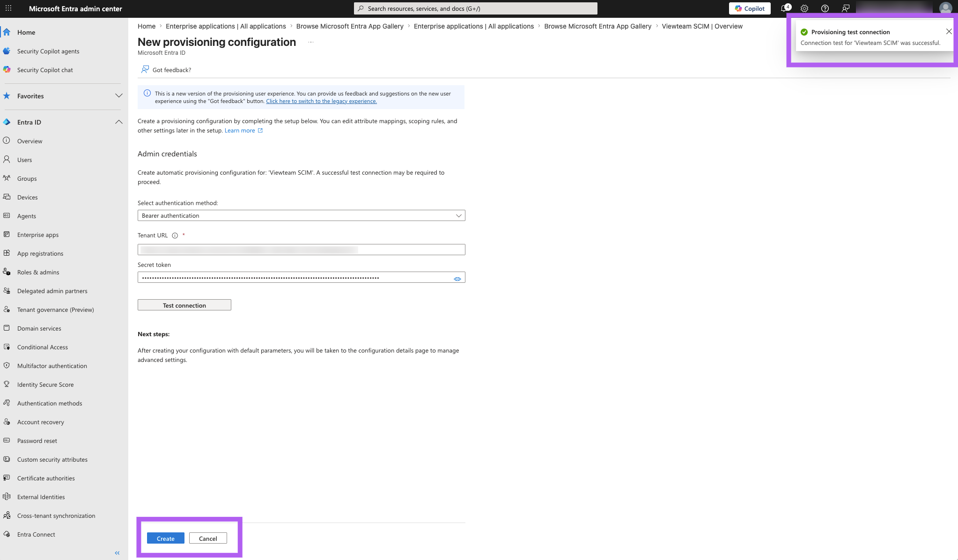Navigate to Authentication methods
Image resolution: width=958 pixels, height=560 pixels.
pyautogui.click(x=50, y=403)
